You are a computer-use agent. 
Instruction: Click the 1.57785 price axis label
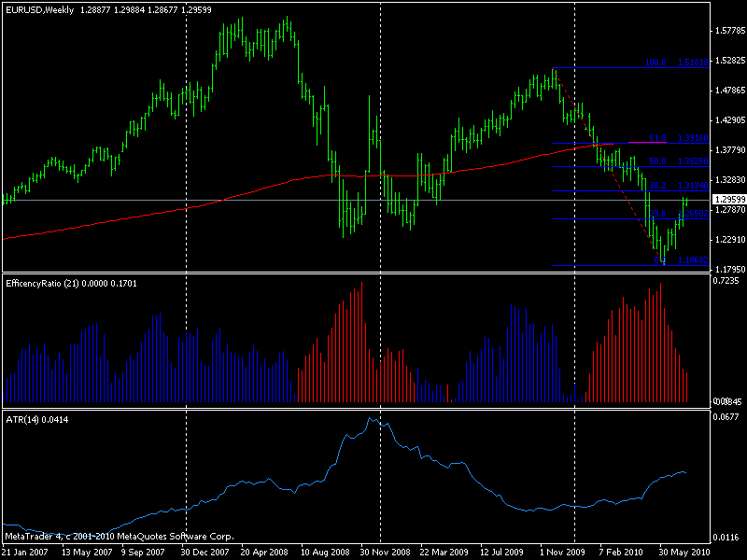pyautogui.click(x=728, y=31)
